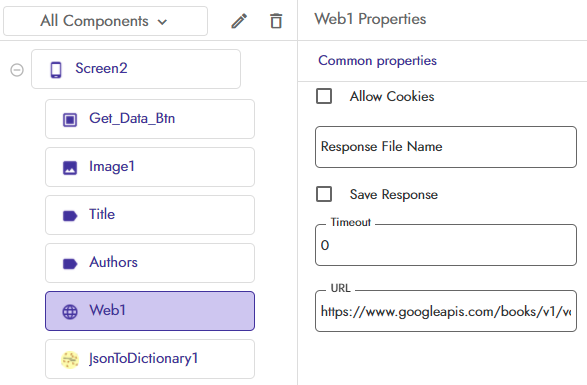Click the phone icon beside Screen2

[56, 70]
